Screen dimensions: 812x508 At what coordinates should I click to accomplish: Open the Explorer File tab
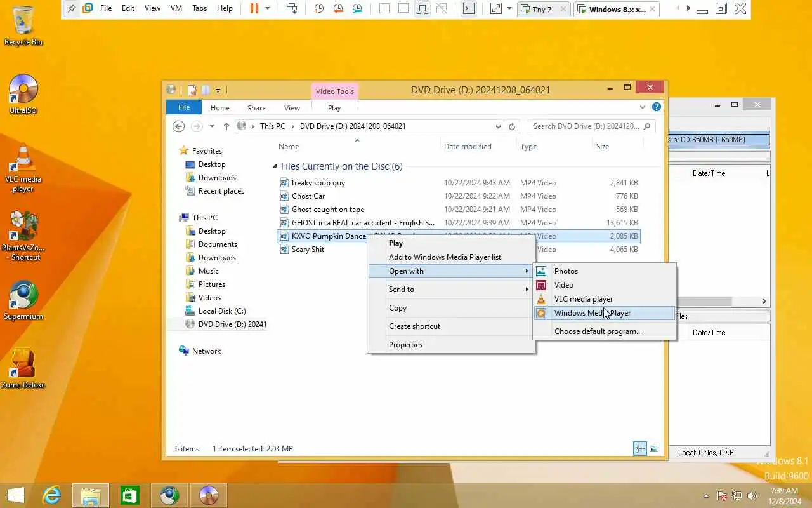184,107
